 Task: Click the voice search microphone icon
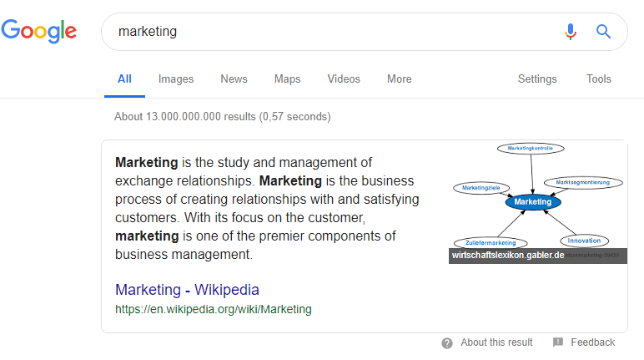(x=571, y=32)
